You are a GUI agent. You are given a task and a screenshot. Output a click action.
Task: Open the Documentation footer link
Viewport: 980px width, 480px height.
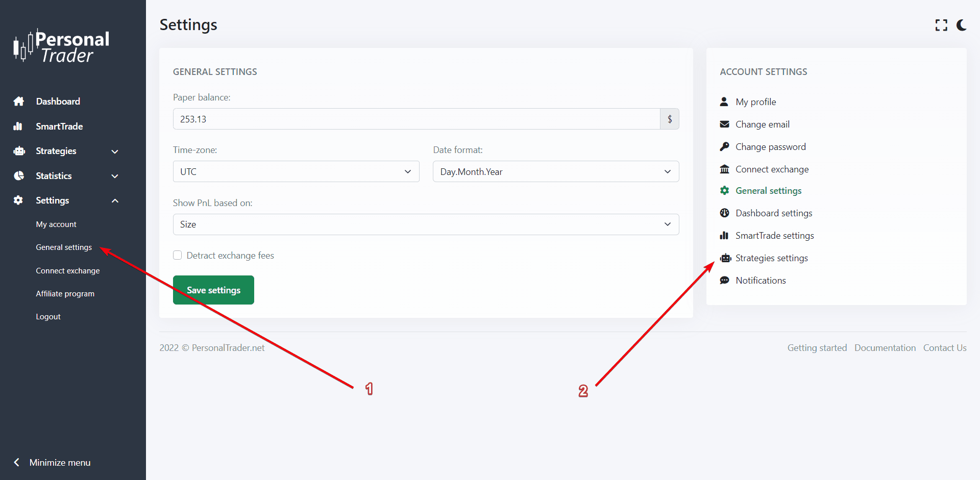(885, 348)
